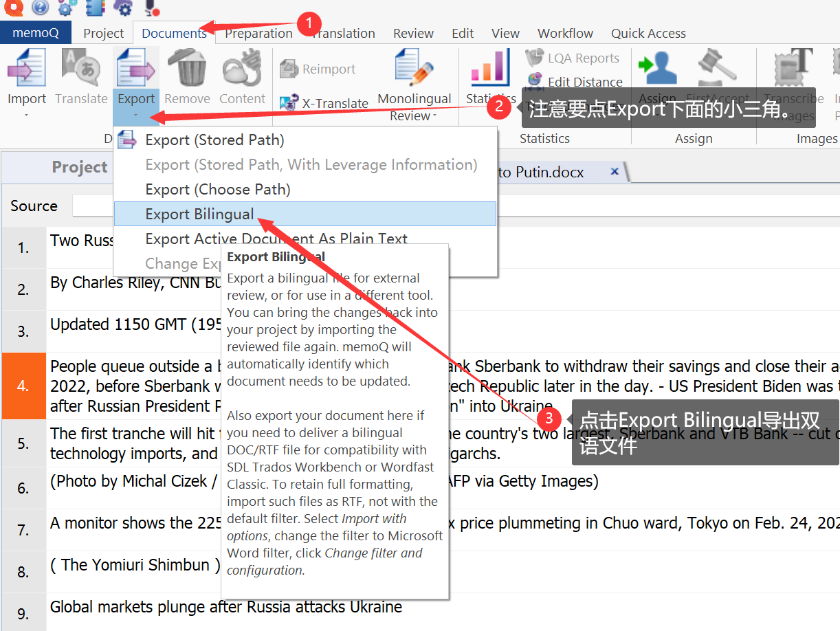Expand Monolingual Review dropdown arrow

pyautogui.click(x=435, y=117)
